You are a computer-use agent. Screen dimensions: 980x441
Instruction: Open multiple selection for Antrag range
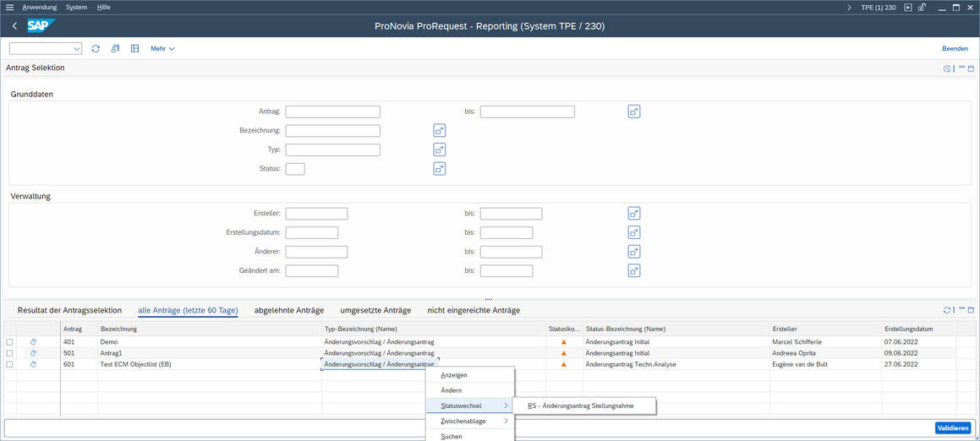[x=634, y=112]
